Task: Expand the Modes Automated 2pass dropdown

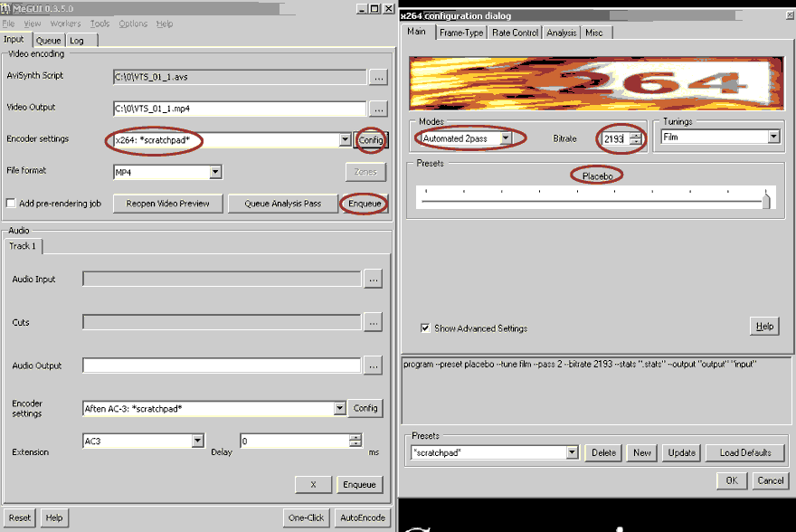Action: [505, 138]
